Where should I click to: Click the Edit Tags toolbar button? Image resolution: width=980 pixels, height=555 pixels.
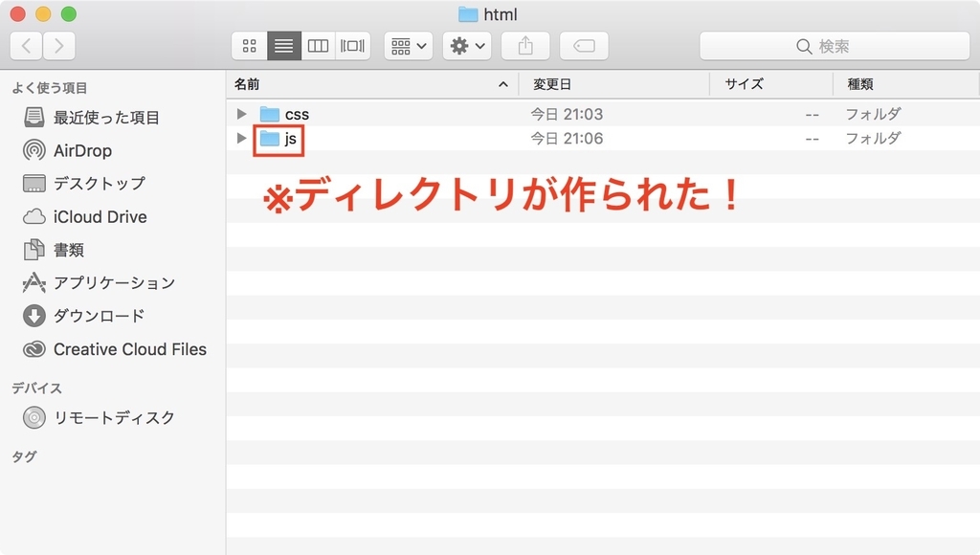[x=584, y=46]
